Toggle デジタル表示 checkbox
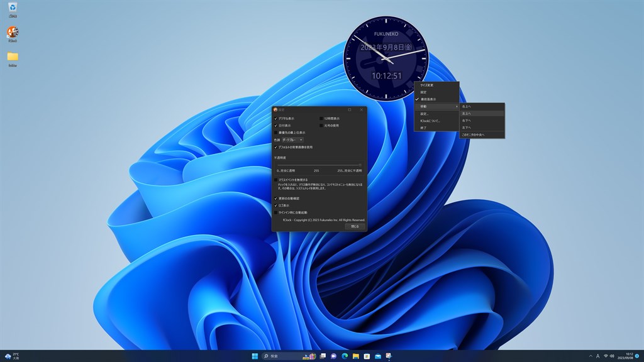Viewport: 644px width, 362px height. tap(276, 119)
